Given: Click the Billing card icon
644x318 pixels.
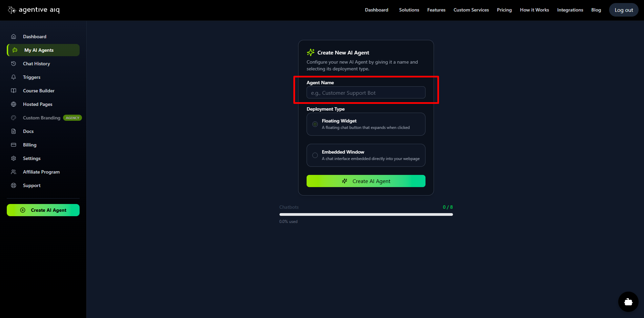Looking at the screenshot, I should click(x=14, y=145).
